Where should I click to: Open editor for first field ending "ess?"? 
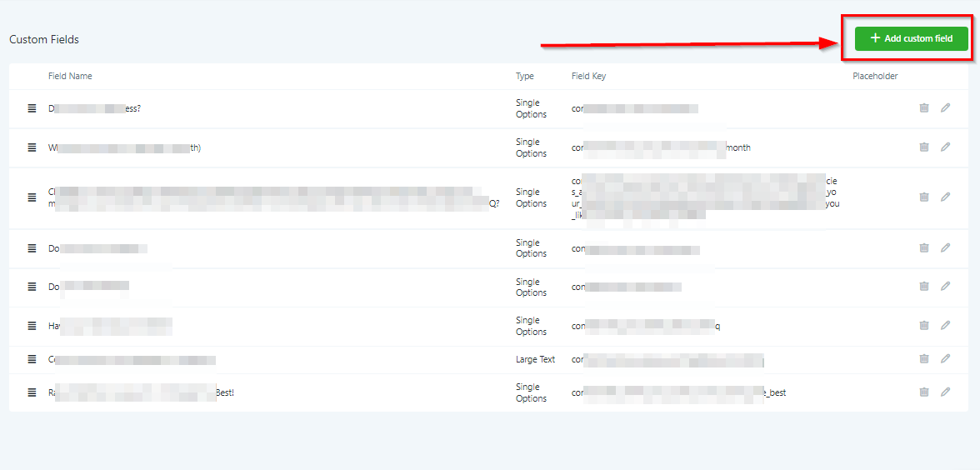click(945, 108)
